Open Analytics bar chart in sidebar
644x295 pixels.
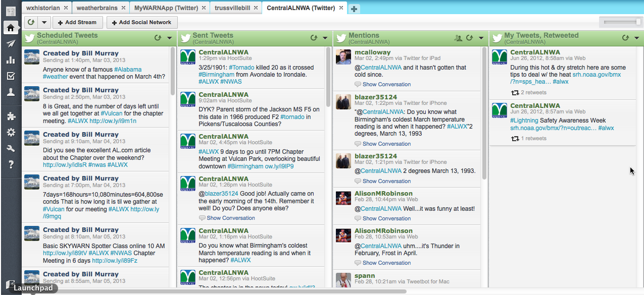coord(11,60)
